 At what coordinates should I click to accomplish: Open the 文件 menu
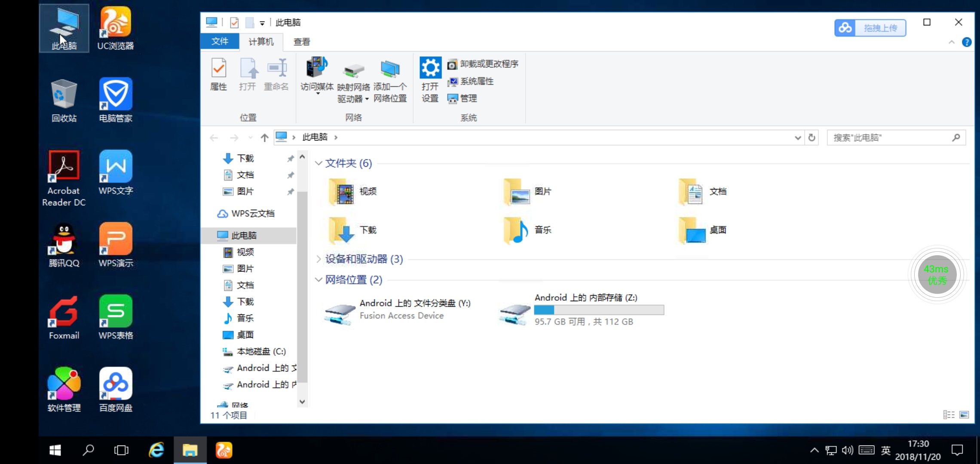pos(220,41)
